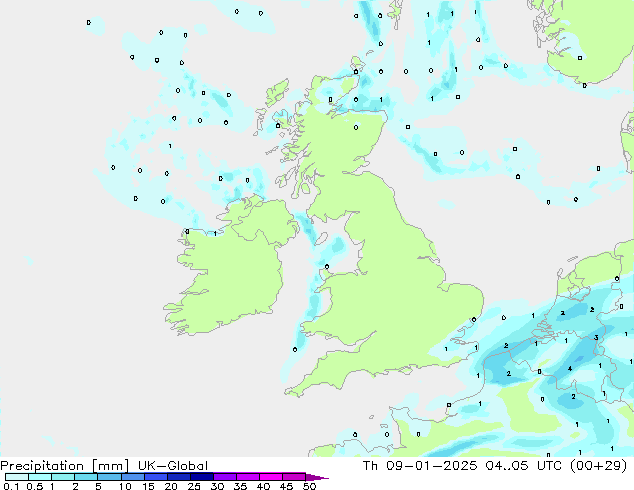This screenshot has width=634, height=490.
Task: Click the legend arrow beyond 50 mm
Action: click(x=317, y=477)
